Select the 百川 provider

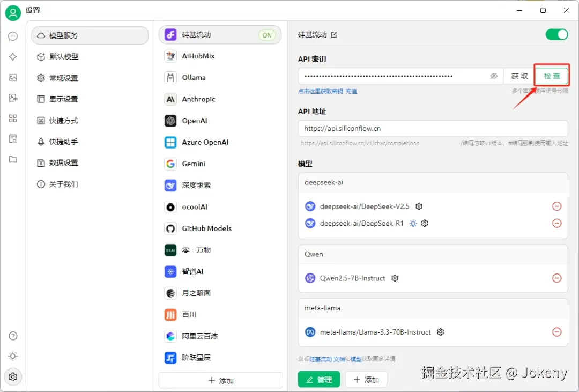coord(220,314)
